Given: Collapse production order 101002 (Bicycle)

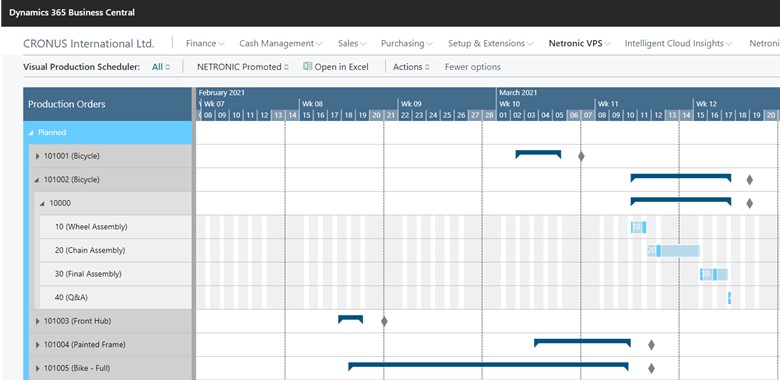Looking at the screenshot, I should tap(36, 180).
